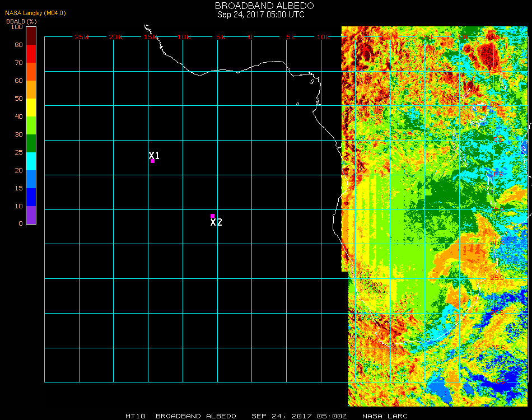This screenshot has height=420, width=532.
Task: Click the 35S latitude label
Action: (497, 347)
